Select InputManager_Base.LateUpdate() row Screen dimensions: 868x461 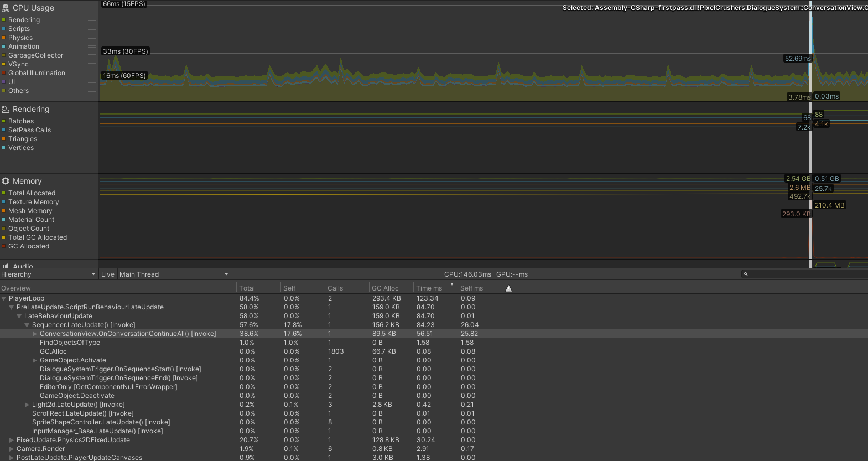[434, 431]
